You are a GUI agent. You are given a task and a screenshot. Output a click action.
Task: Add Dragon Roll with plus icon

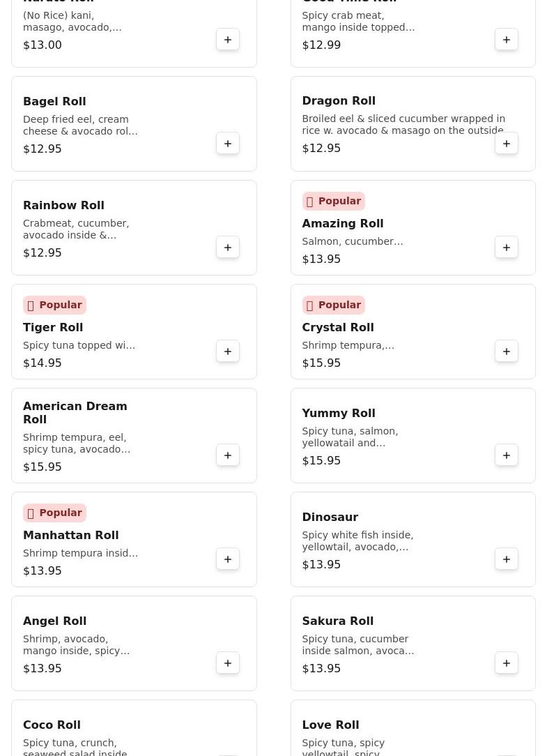pos(507,144)
